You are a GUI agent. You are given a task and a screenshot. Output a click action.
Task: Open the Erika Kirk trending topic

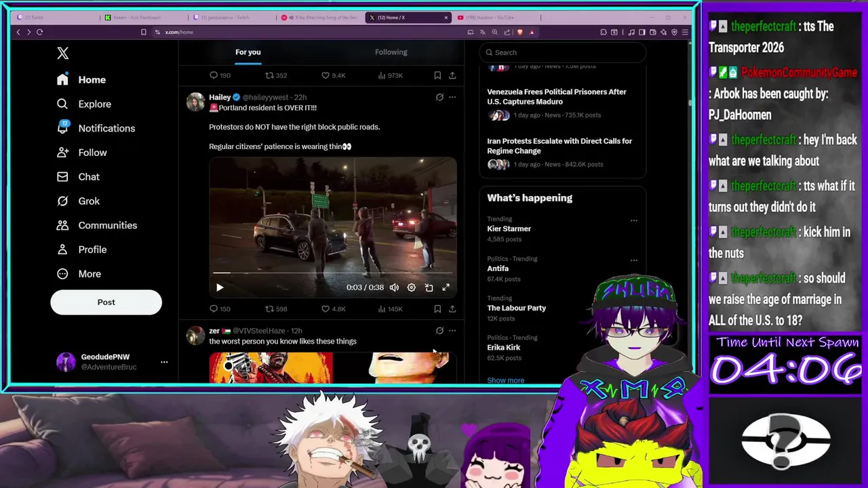[x=504, y=348]
